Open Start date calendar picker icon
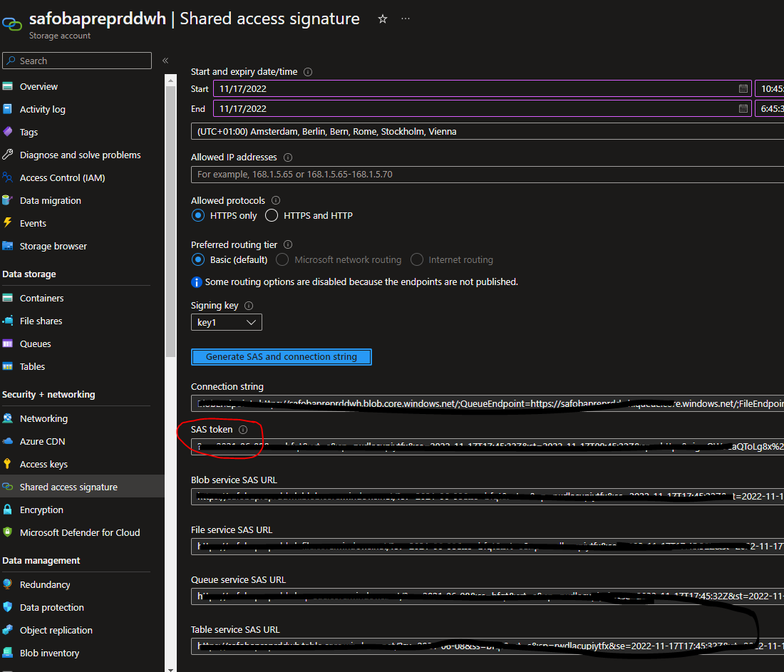This screenshot has width=784, height=672. click(x=743, y=88)
